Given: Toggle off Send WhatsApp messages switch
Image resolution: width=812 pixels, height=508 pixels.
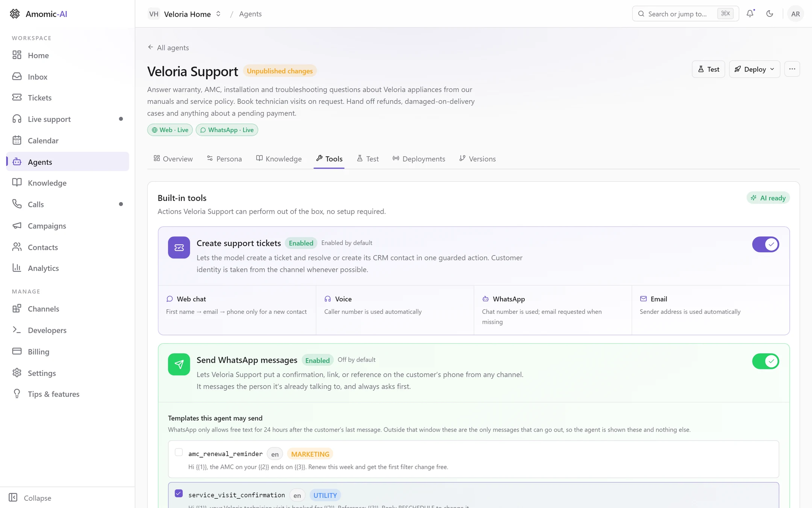Looking at the screenshot, I should (765, 361).
